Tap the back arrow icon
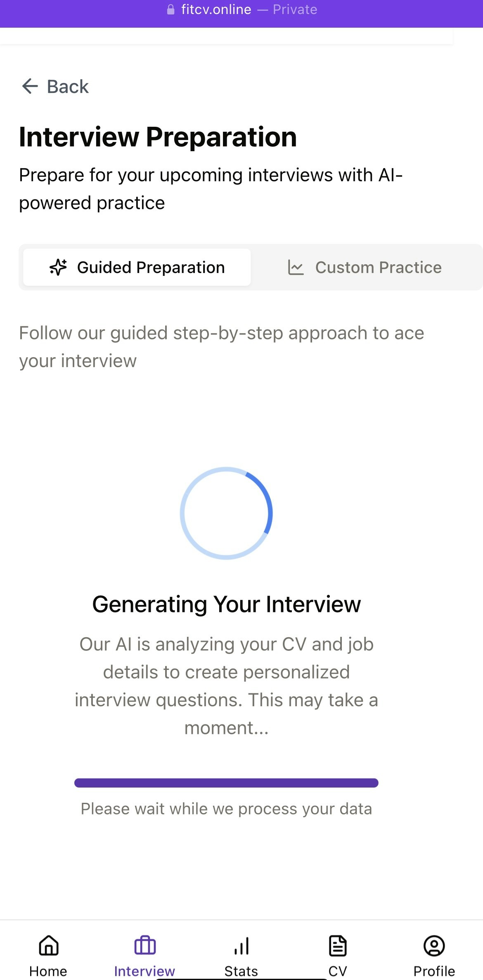The image size is (483, 980). click(x=30, y=86)
